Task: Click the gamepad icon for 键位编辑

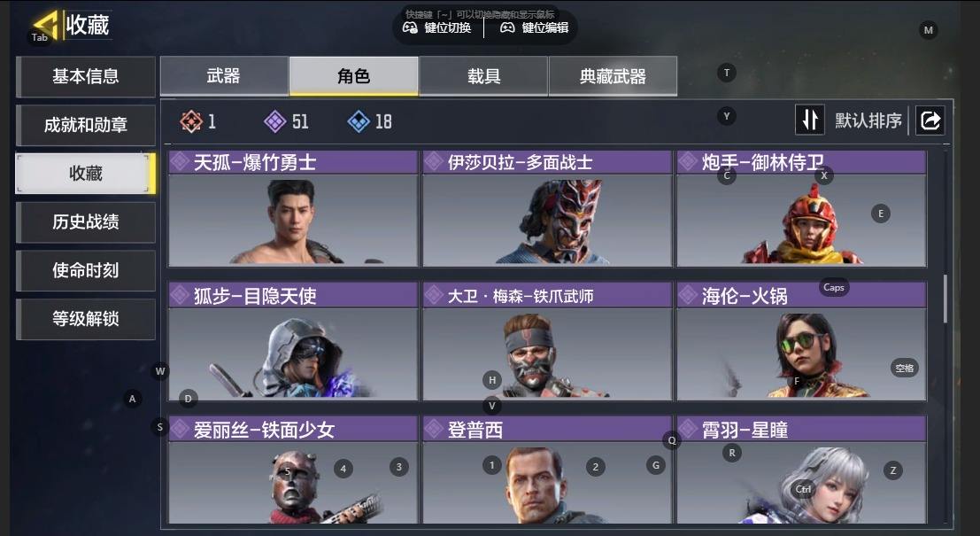Action: click(x=507, y=27)
